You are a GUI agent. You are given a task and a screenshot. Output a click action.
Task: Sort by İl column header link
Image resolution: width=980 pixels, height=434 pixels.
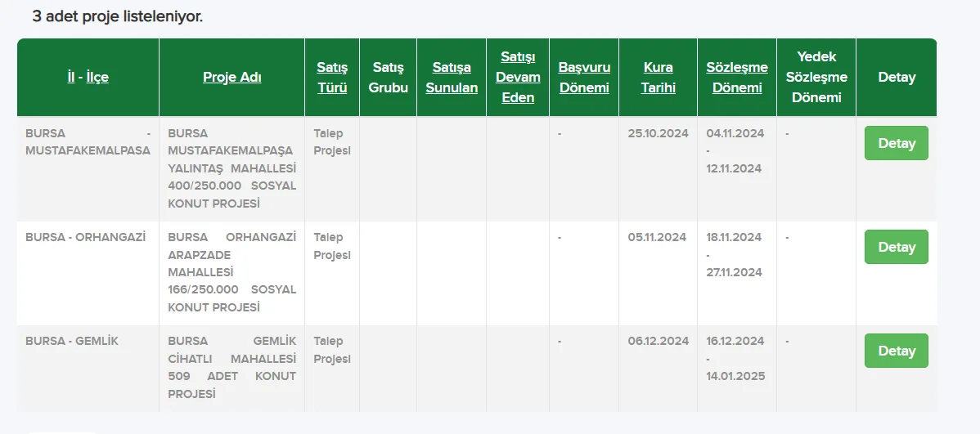(x=71, y=78)
